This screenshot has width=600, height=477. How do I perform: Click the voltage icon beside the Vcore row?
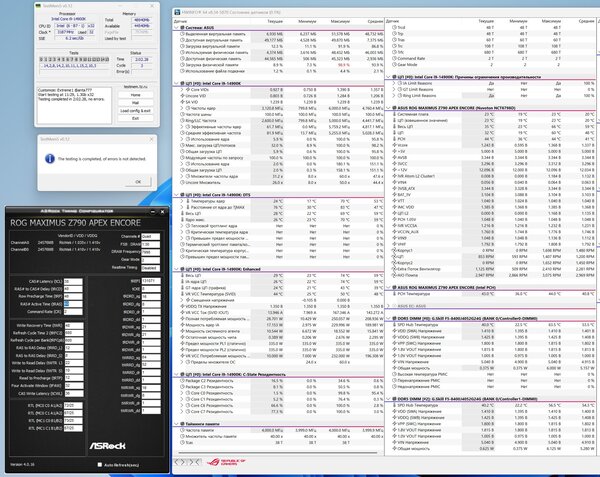point(394,145)
